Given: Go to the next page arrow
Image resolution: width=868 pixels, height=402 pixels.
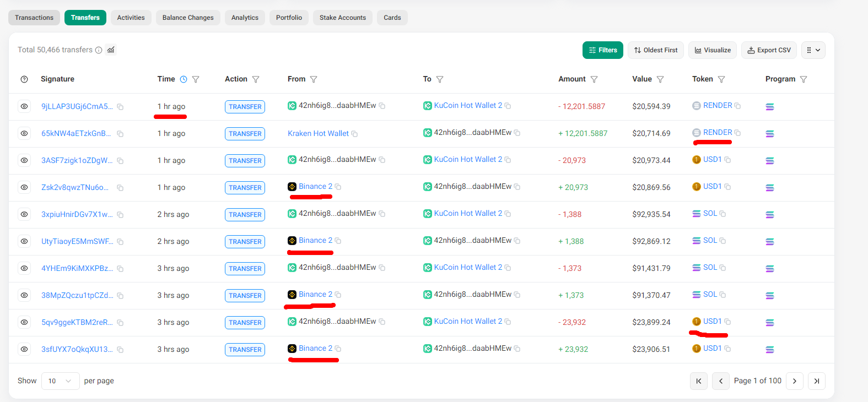Looking at the screenshot, I should pos(795,381).
